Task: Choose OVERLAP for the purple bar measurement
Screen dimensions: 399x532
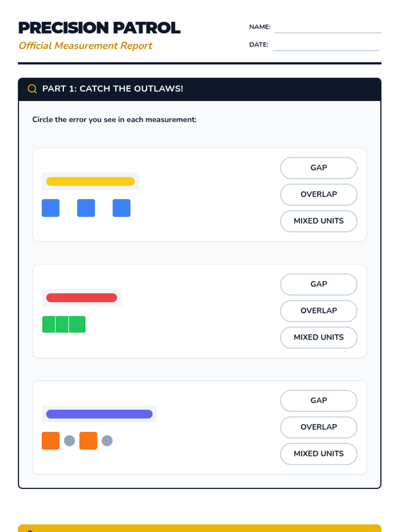Action: [319, 427]
